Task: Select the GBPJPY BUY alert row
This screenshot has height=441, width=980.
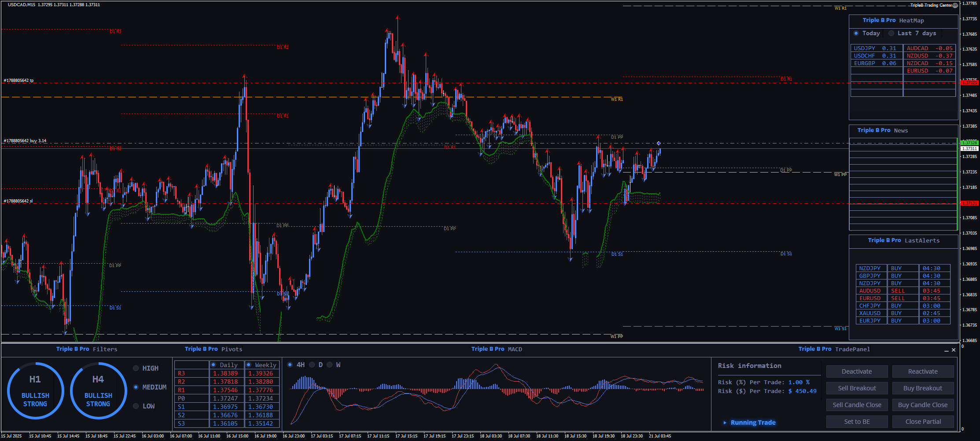Action: [x=903, y=276]
